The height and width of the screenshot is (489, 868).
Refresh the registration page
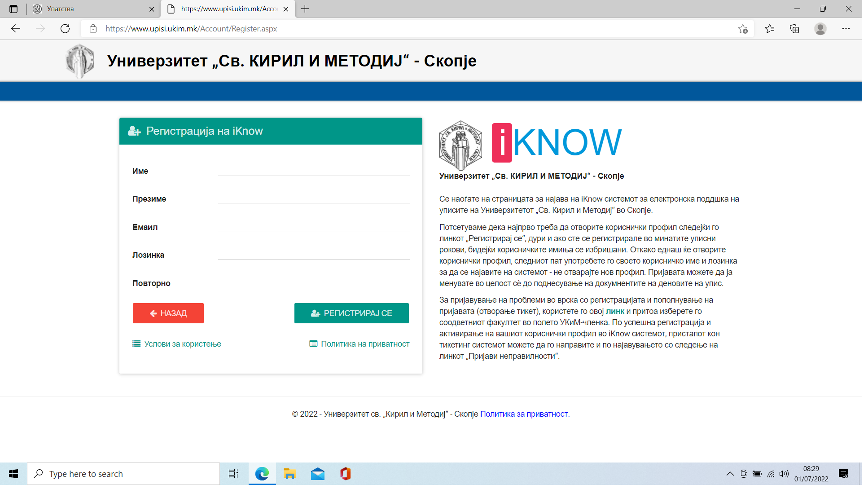click(x=65, y=29)
